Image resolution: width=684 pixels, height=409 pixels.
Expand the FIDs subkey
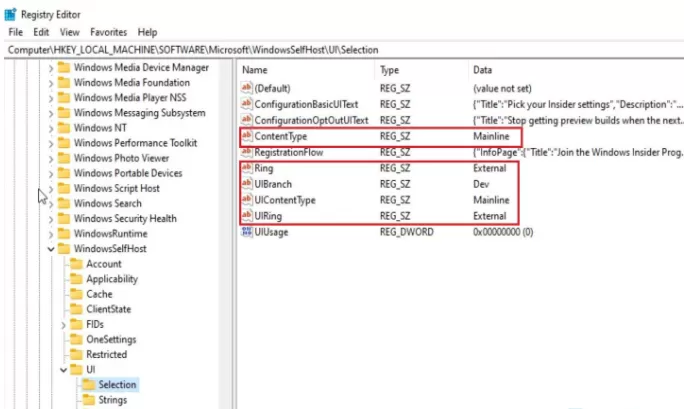[63, 325]
